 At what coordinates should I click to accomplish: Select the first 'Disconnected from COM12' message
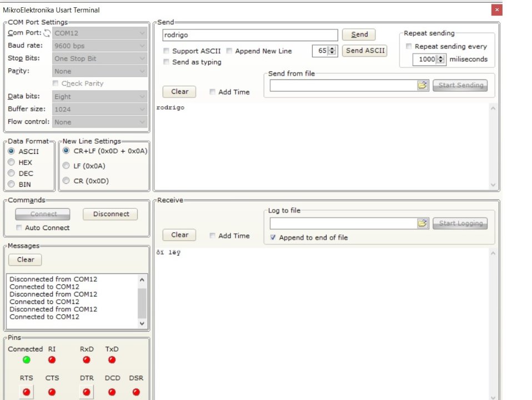[53, 279]
